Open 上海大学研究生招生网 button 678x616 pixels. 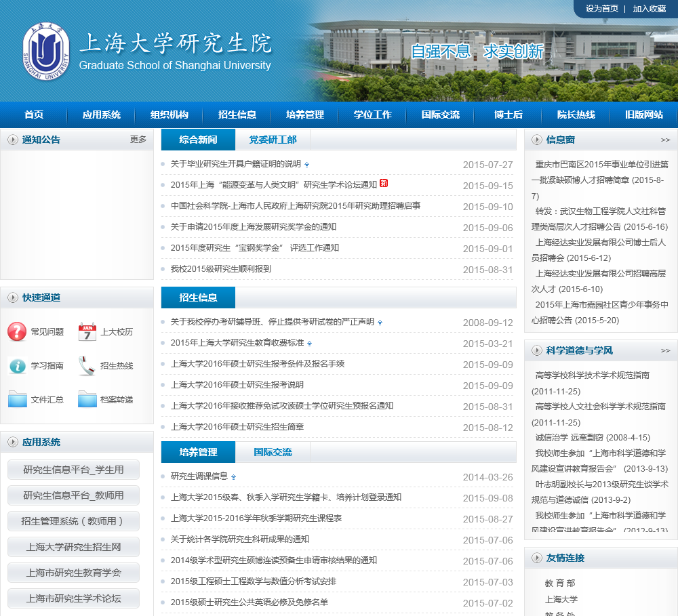(73, 548)
